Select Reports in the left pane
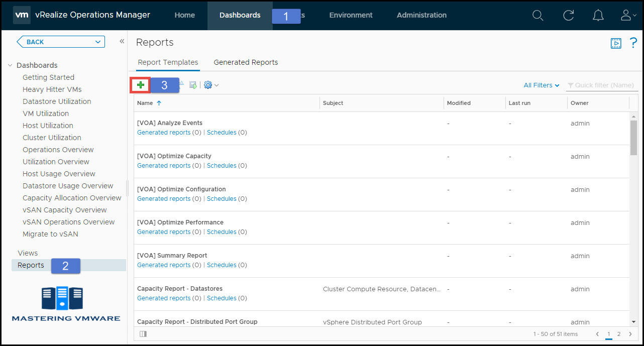 [69, 265]
